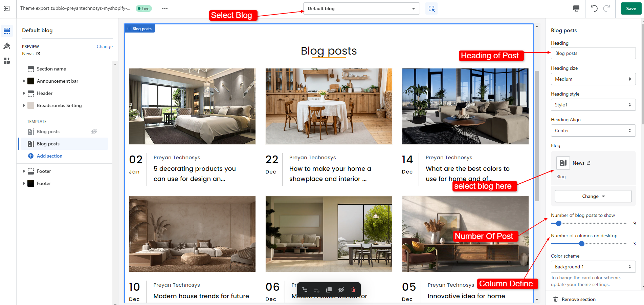Expand the Announcement bar section
The image size is (644, 305).
click(24, 81)
